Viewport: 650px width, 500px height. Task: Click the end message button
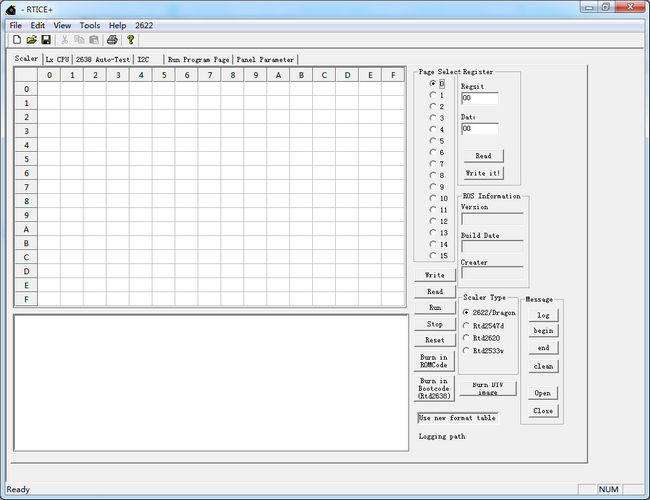[543, 348]
